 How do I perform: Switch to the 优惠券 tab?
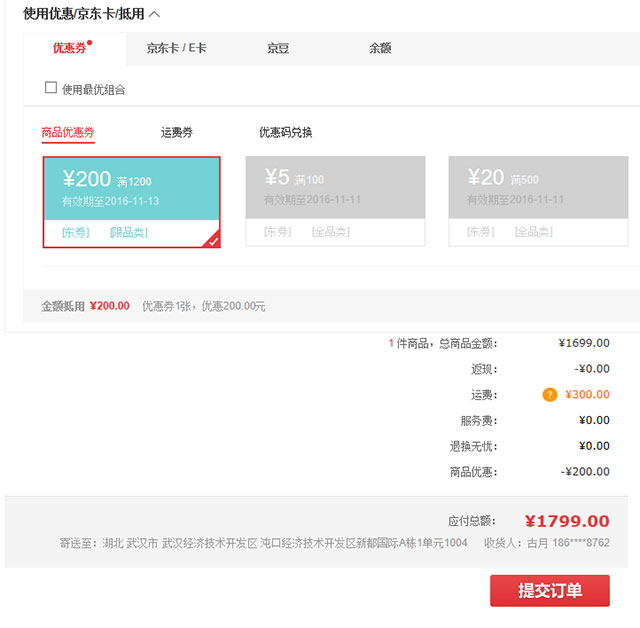(x=69, y=48)
